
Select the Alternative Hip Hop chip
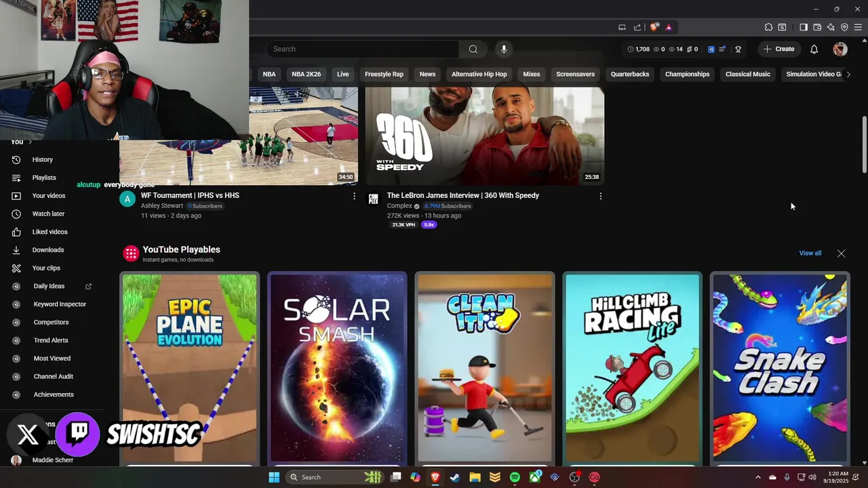tap(479, 74)
